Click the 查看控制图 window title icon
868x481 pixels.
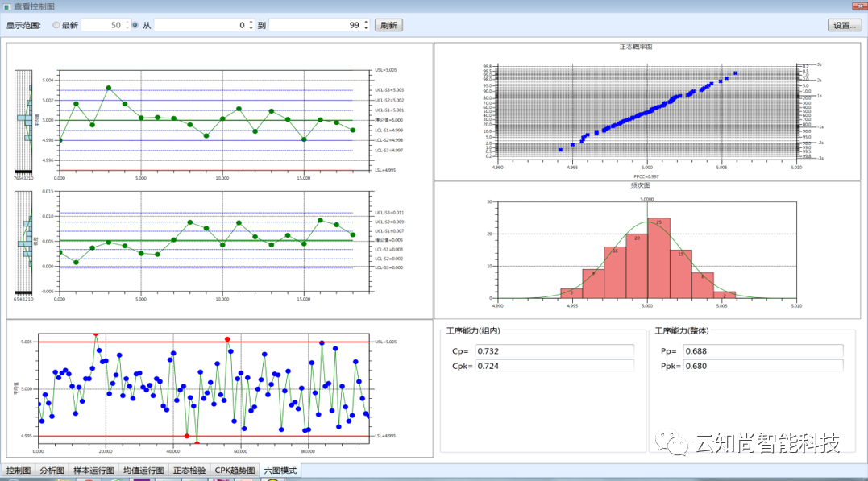point(6,6)
